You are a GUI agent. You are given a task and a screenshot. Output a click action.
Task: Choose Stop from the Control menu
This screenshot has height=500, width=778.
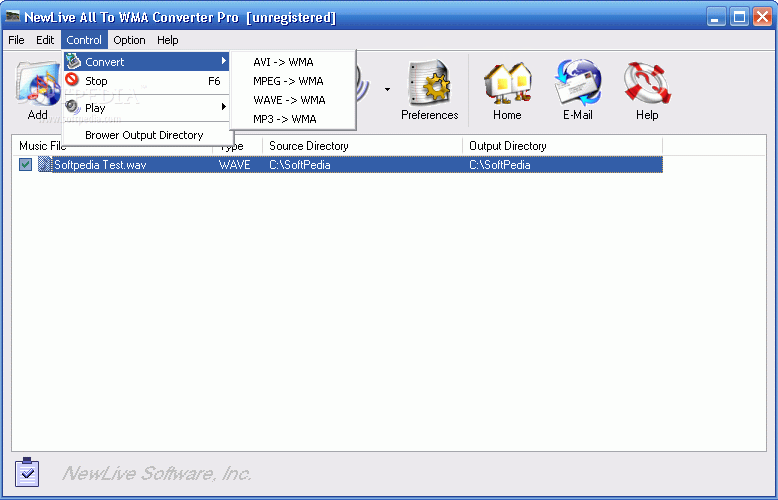tap(146, 81)
